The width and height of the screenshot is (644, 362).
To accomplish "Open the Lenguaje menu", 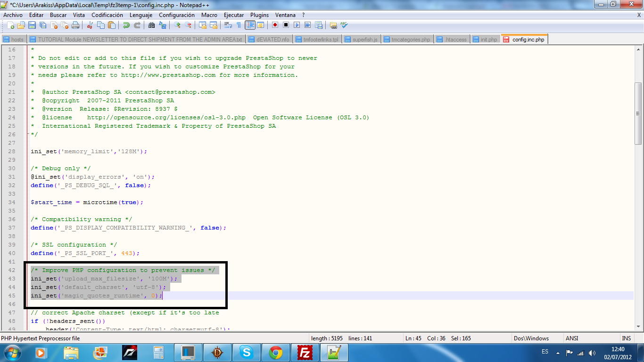I will coord(141,15).
